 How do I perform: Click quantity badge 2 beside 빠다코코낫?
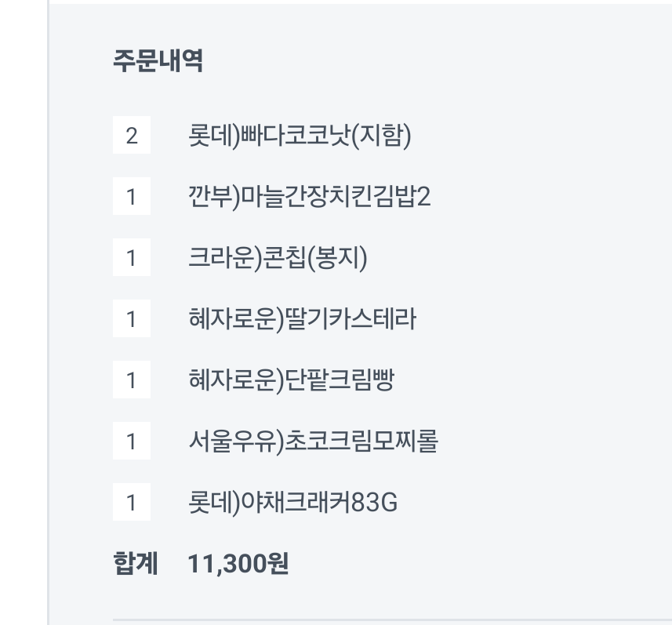pos(131,136)
